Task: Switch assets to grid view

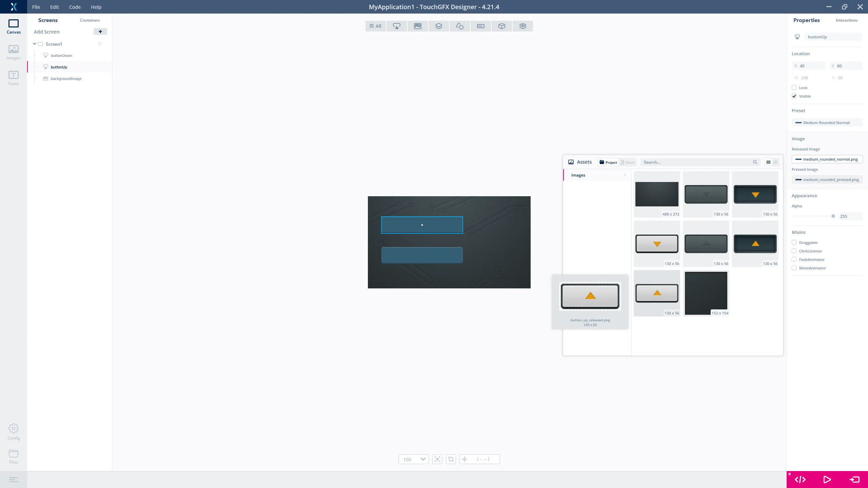Action: point(768,162)
